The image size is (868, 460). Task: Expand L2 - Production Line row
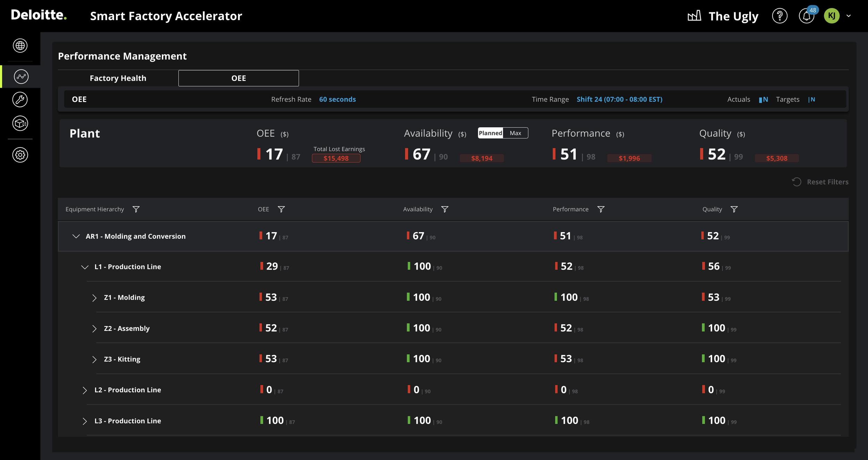click(85, 390)
